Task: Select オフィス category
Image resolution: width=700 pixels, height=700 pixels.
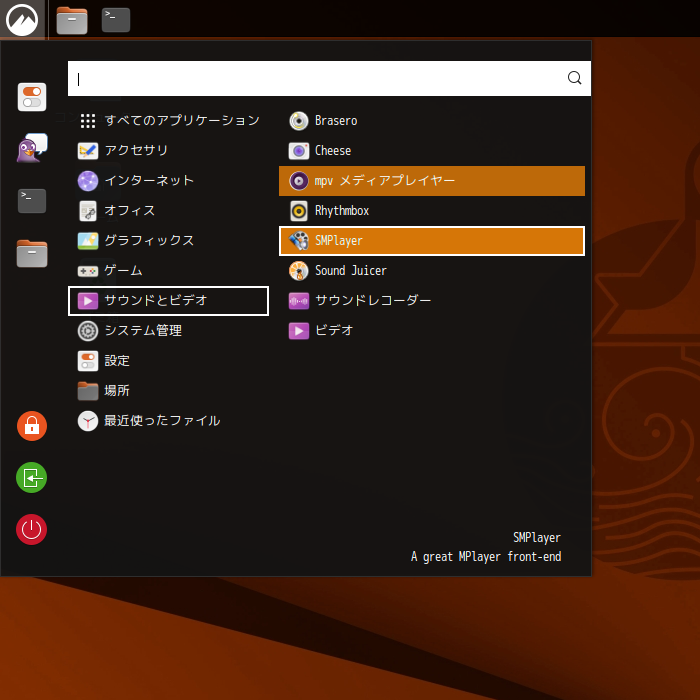Action: [168, 210]
